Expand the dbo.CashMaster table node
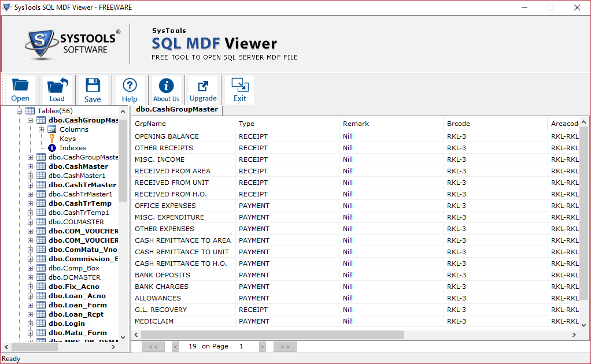Screen dimensions: 591x364 [x=31, y=166]
